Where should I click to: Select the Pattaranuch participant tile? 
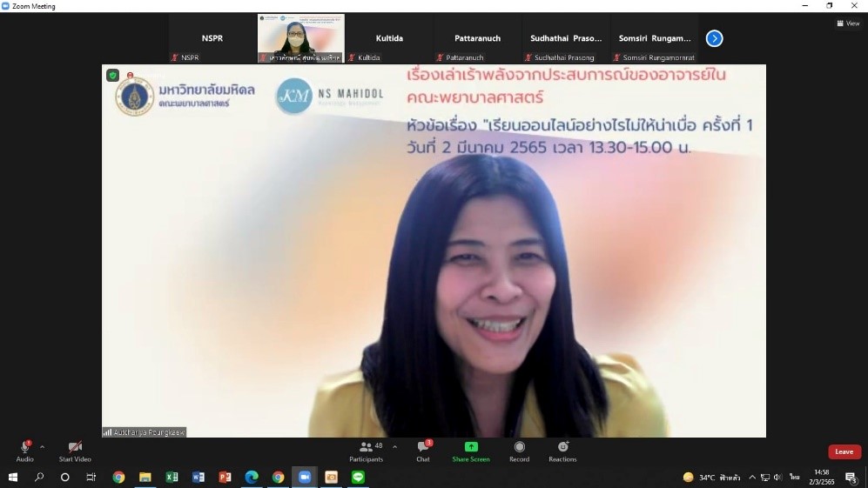pos(478,38)
